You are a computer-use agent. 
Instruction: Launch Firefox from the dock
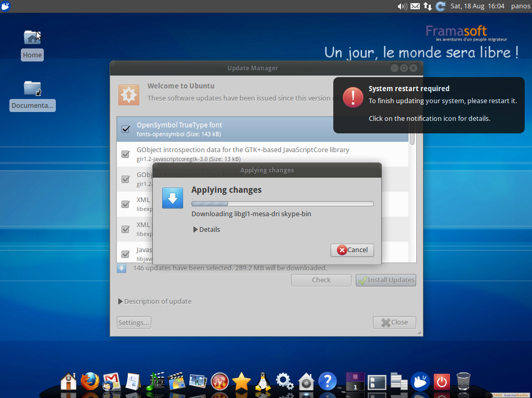[90, 381]
